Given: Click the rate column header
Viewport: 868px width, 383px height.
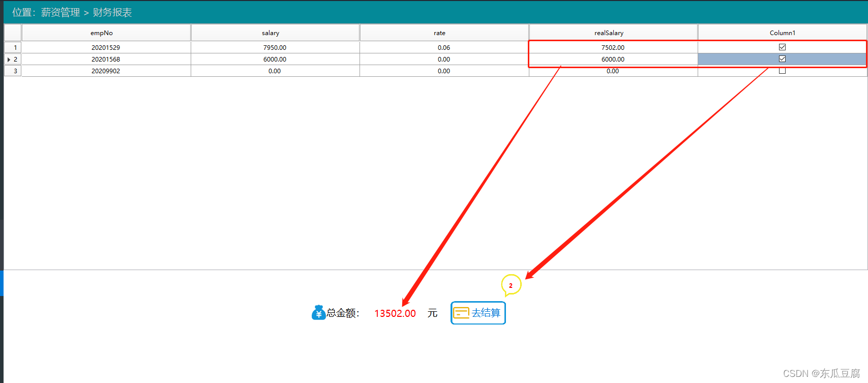Looking at the screenshot, I should [444, 33].
